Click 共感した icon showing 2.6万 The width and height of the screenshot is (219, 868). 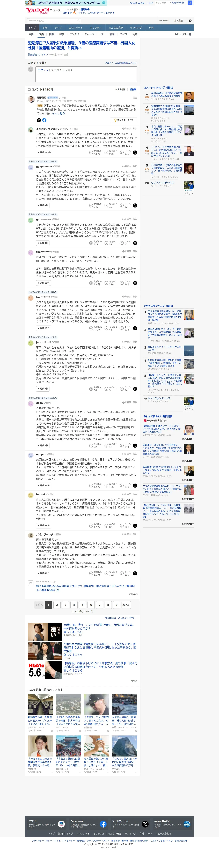tap(91, 283)
